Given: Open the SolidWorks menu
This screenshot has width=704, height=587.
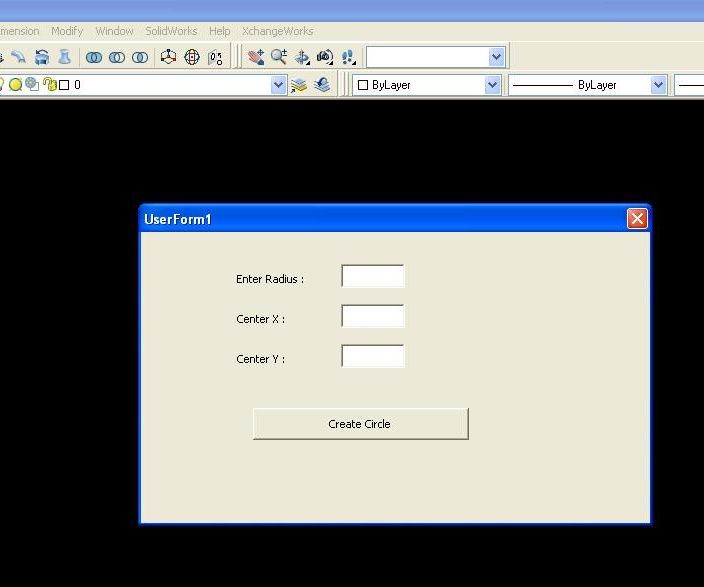Looking at the screenshot, I should (x=171, y=31).
